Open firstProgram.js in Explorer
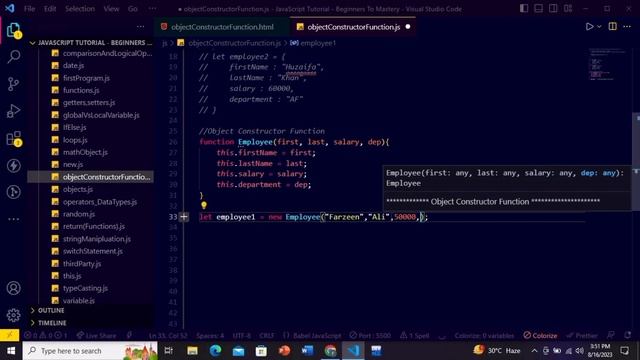This screenshot has width=640, height=360. click(x=86, y=78)
